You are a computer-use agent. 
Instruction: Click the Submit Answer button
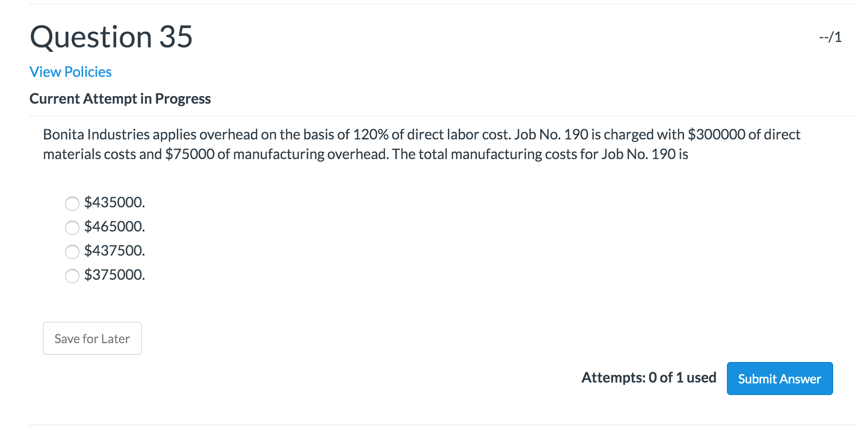780,379
